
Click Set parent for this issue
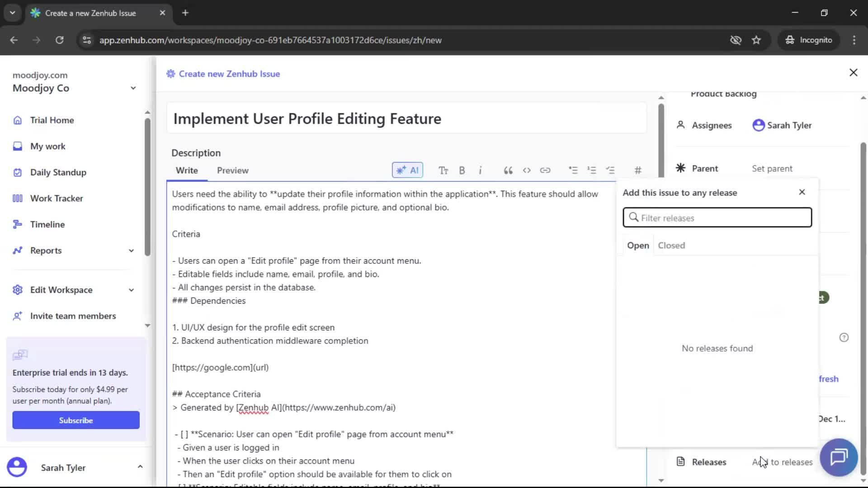coord(772,168)
